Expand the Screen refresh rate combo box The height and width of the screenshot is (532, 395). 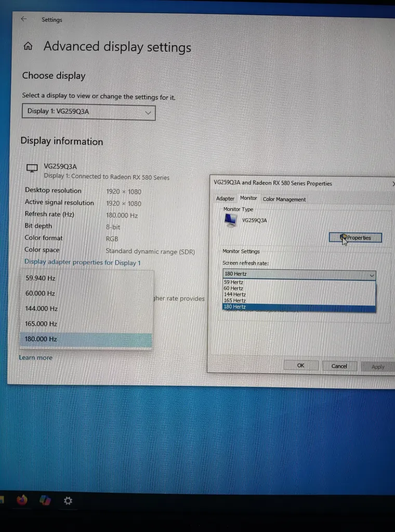click(x=298, y=274)
